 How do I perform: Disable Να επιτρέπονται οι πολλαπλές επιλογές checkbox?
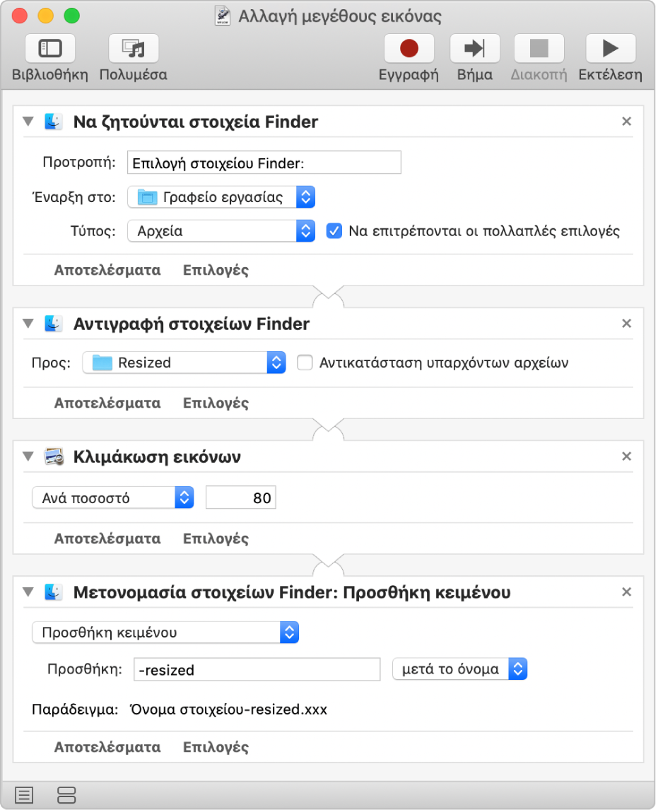click(334, 231)
